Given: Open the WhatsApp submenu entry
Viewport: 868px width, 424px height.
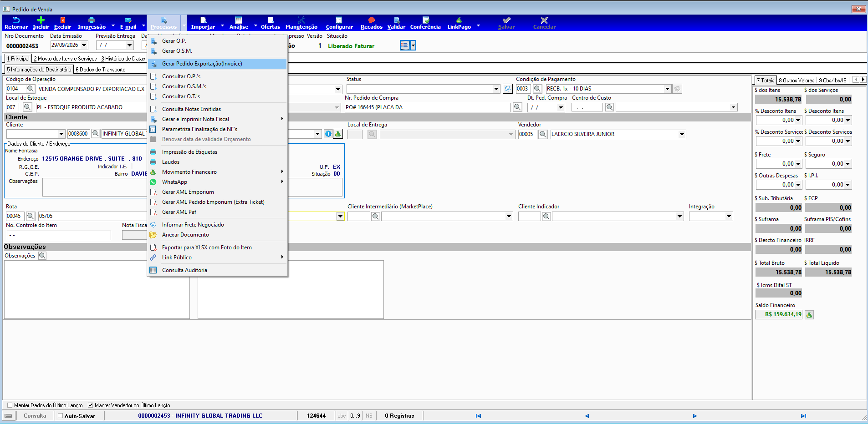Looking at the screenshot, I should point(217,182).
